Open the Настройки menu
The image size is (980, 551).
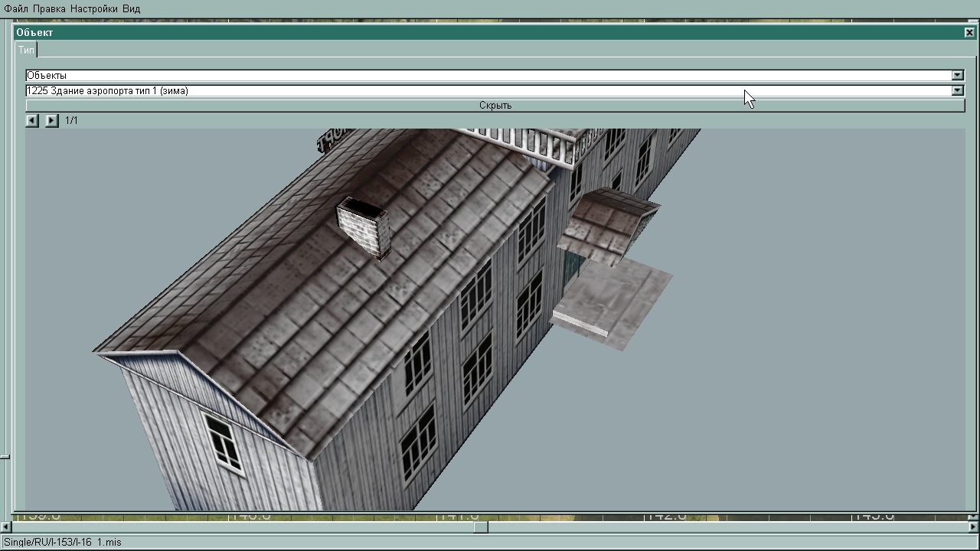point(94,8)
